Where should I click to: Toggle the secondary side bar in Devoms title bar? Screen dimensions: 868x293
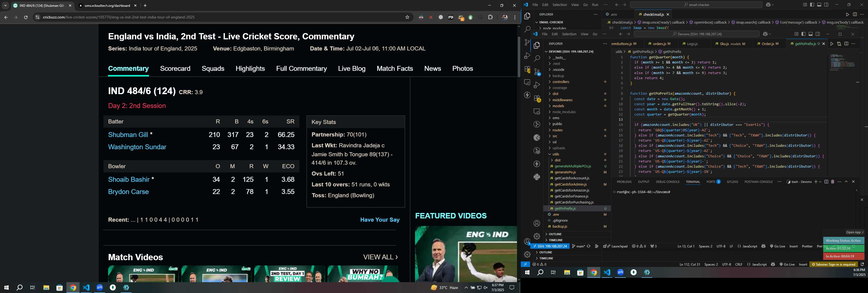pos(818,34)
